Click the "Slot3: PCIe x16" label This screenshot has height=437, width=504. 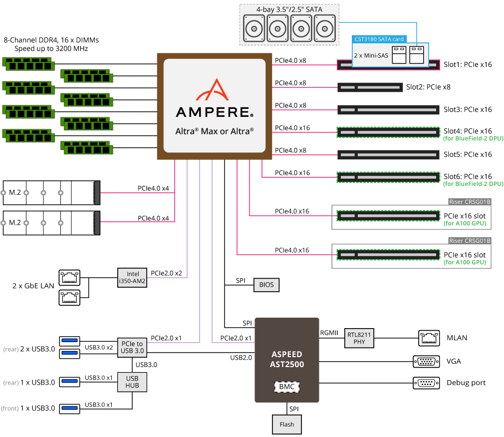pyautogui.click(x=468, y=110)
